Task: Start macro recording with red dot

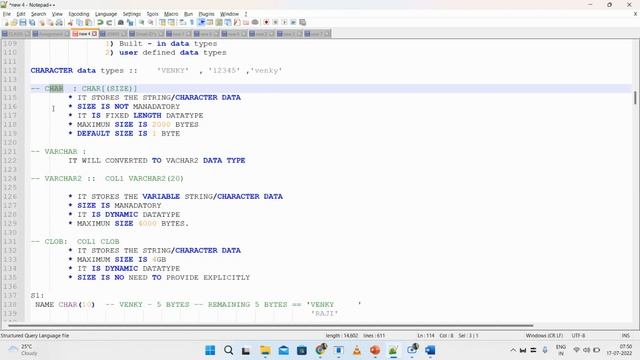Action: coord(266,22)
